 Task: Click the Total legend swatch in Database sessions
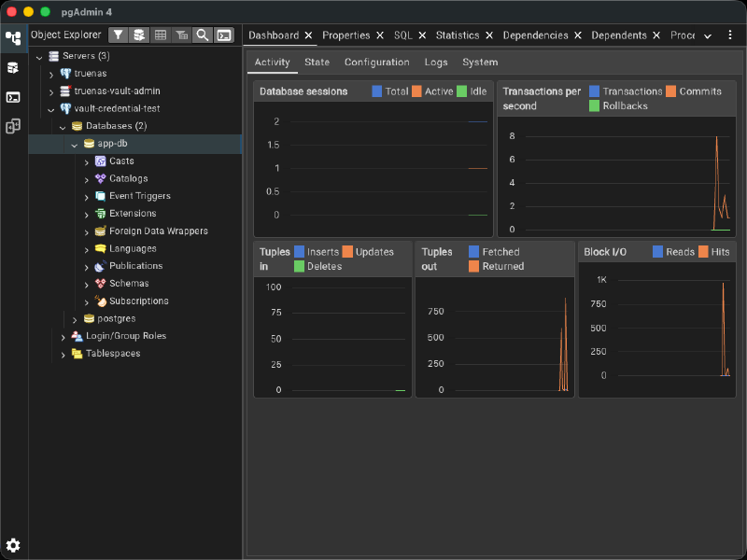(377, 91)
